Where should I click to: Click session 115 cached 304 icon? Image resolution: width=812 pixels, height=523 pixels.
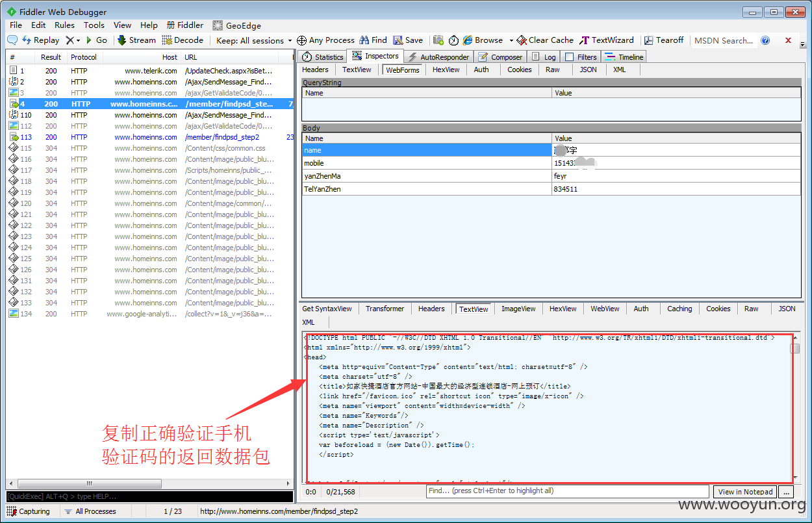[13, 148]
